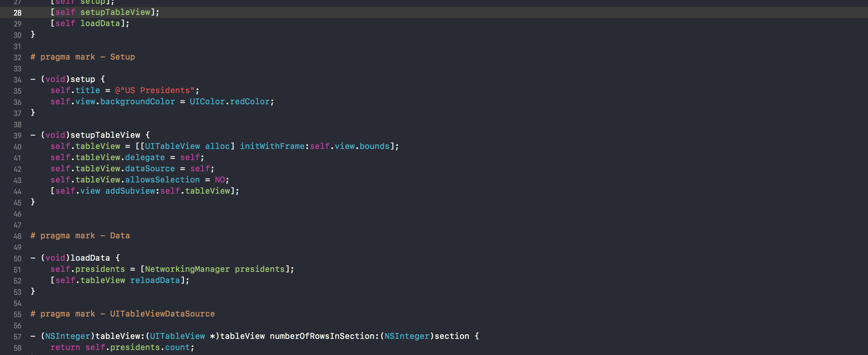Image resolution: width=868 pixels, height=355 pixels.
Task: Click the pragma mark Data comment
Action: coord(80,236)
